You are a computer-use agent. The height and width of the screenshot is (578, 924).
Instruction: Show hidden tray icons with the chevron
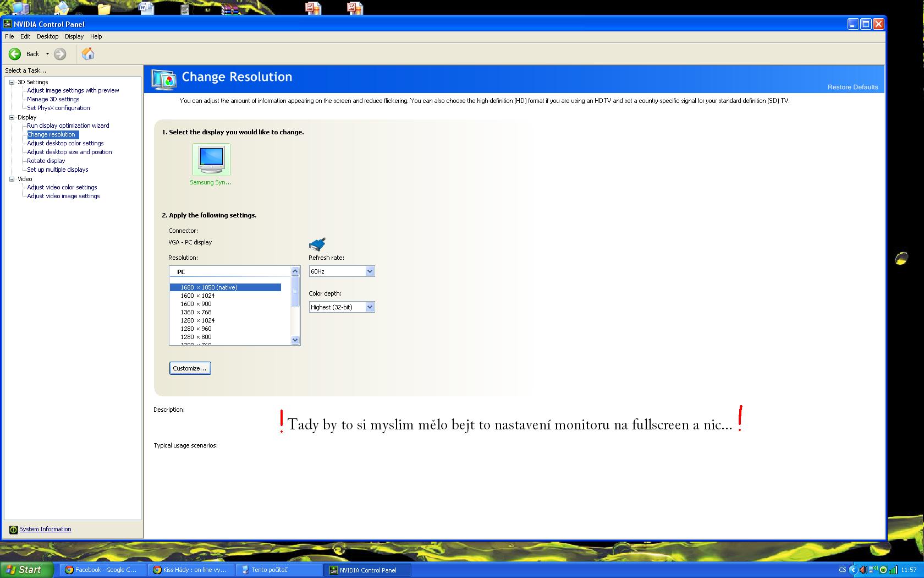click(853, 570)
